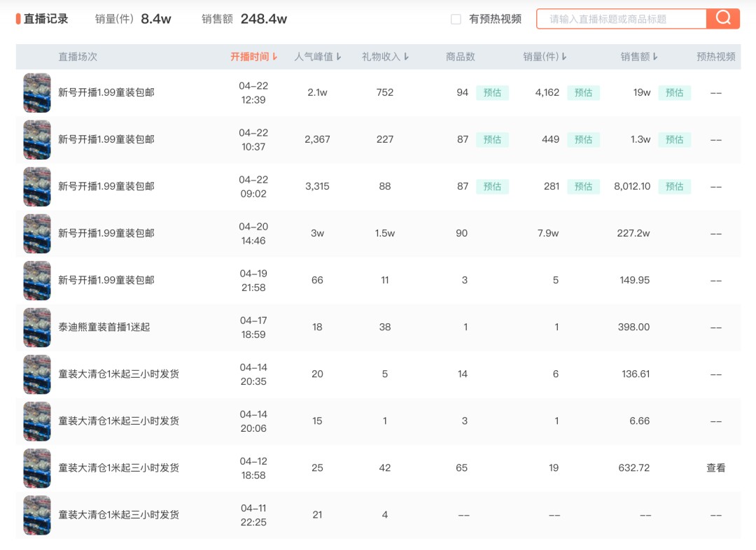756x550 pixels.
Task: Click 预估 tag beside sales amount 19w
Action: (675, 92)
